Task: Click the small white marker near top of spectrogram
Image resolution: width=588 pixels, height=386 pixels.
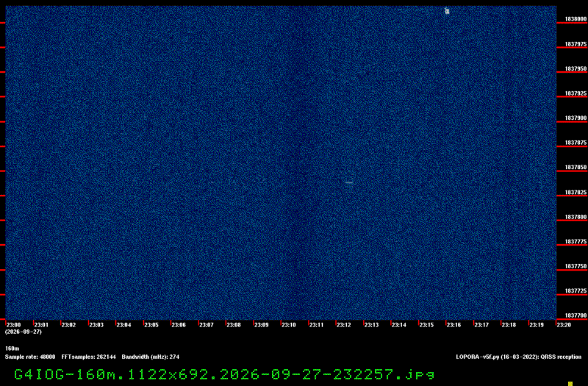Action: coord(447,11)
